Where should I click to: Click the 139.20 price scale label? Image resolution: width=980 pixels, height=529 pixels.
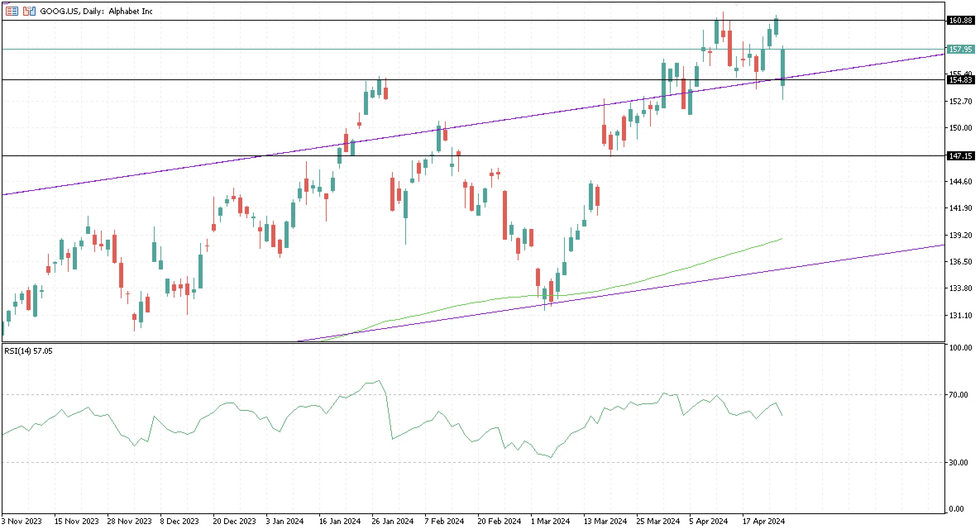[x=960, y=235]
